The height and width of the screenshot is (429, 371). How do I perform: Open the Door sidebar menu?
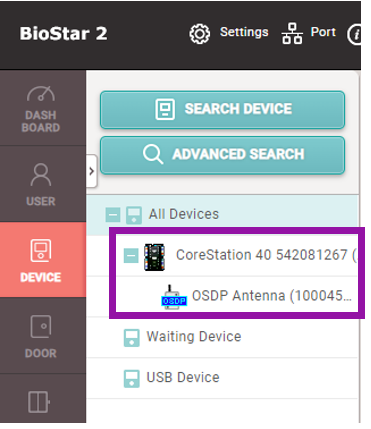click(x=41, y=336)
